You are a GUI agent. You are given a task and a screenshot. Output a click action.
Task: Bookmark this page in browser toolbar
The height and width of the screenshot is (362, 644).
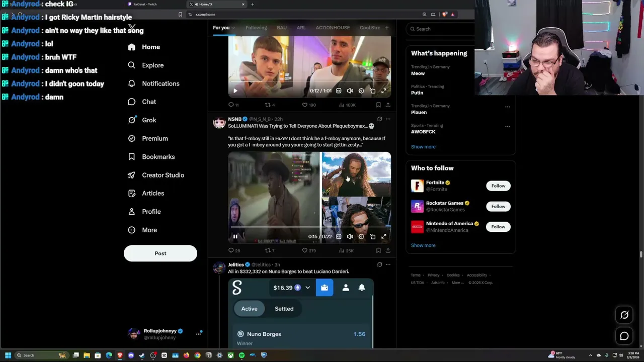[180, 15]
